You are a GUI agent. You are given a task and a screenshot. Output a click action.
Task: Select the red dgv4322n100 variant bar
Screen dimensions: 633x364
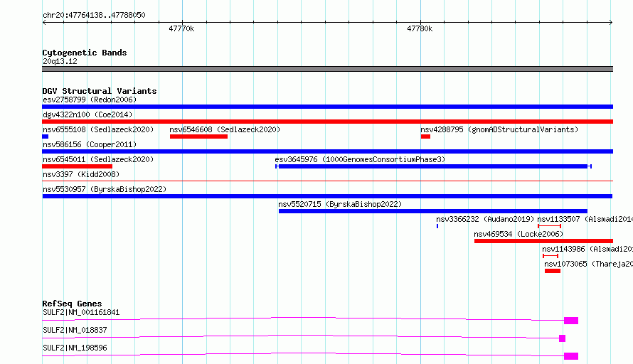click(x=327, y=122)
